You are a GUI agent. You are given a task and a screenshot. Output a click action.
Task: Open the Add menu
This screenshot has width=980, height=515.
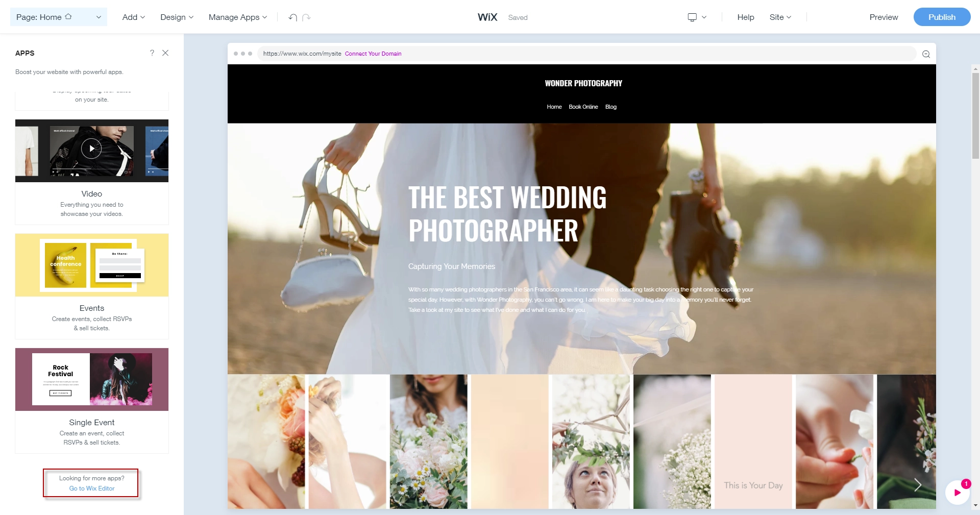tap(133, 17)
